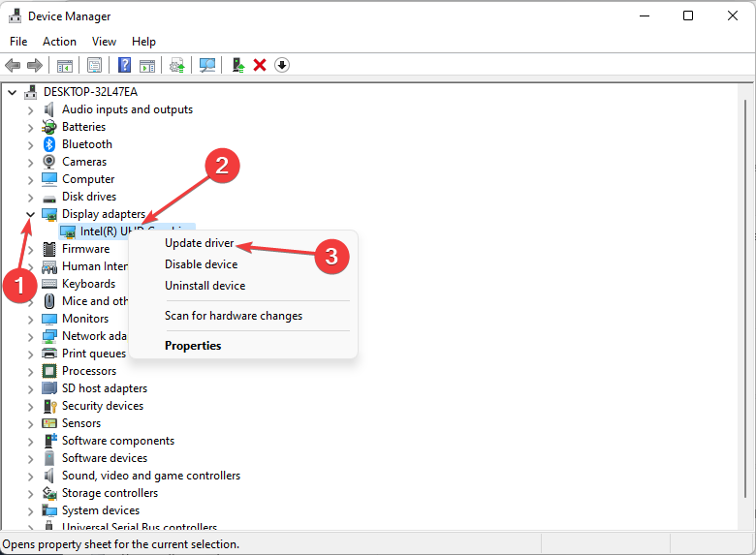Viewport: 756px width, 555px height.
Task: Open the blue Help question mark icon
Action: tap(124, 65)
